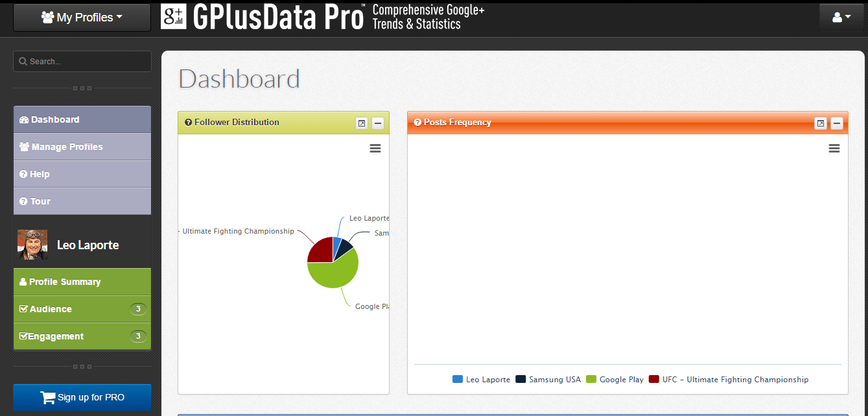868x416 pixels.
Task: Click the Google Play pie label
Action: coord(371,306)
